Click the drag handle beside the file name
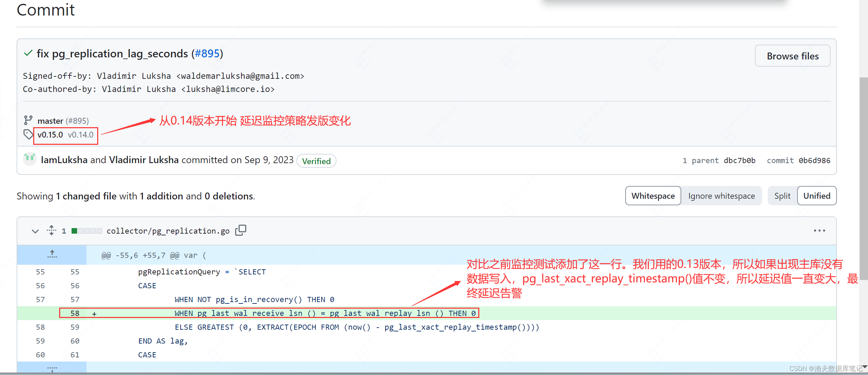 coord(51,231)
